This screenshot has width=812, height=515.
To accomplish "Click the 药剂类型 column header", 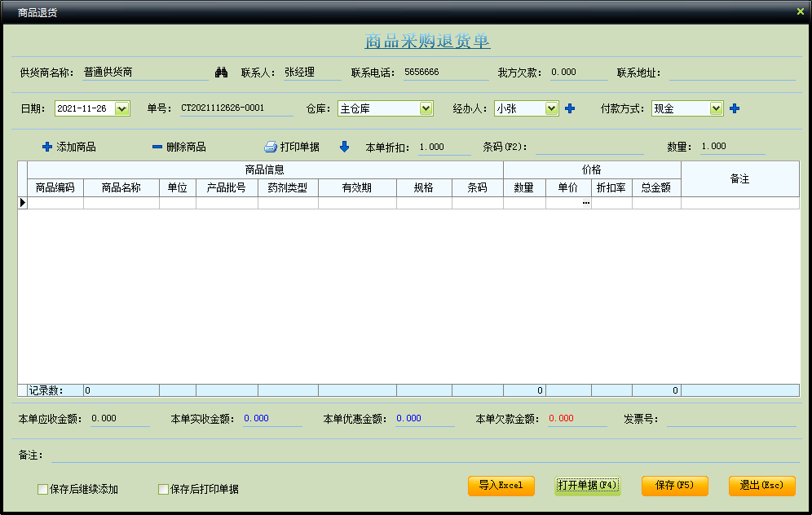I will pos(288,188).
